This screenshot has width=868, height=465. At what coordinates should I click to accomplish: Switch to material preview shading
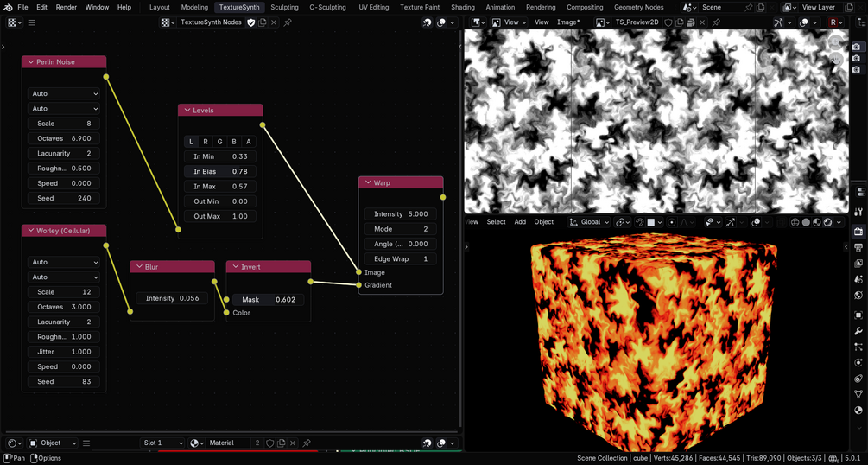click(816, 222)
